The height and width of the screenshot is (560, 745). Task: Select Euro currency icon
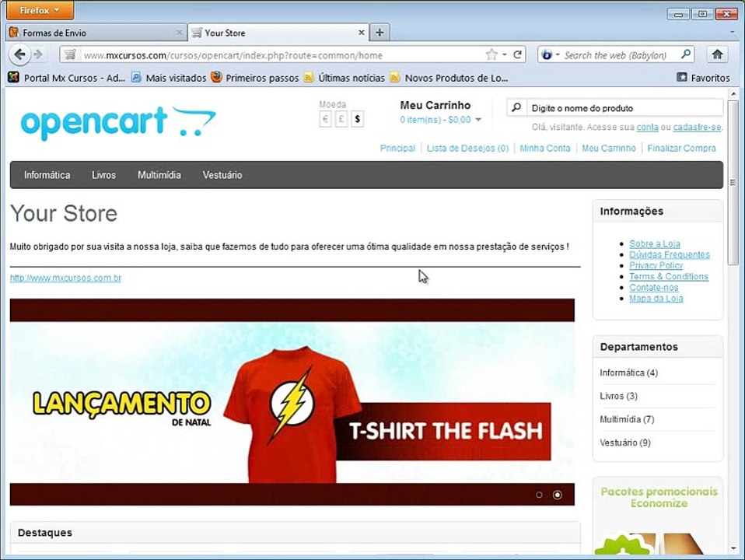coord(326,119)
